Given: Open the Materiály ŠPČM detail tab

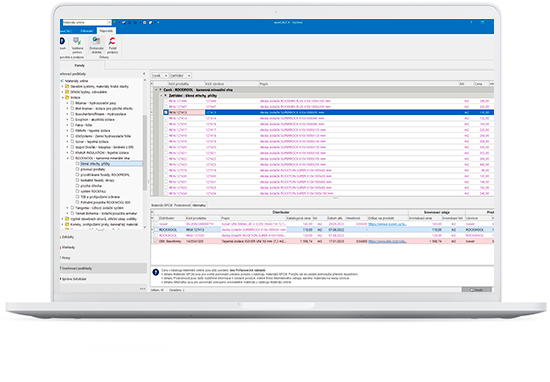Looking at the screenshot, I should pyautogui.click(x=162, y=205).
